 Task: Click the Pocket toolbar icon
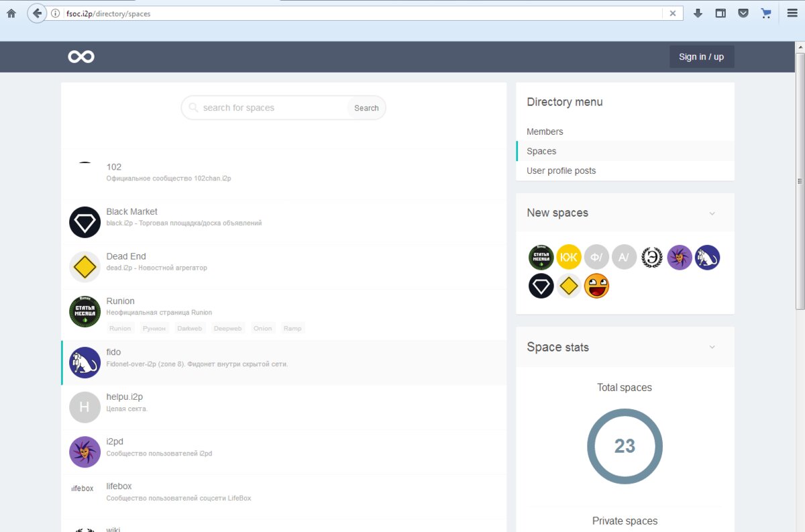[743, 13]
